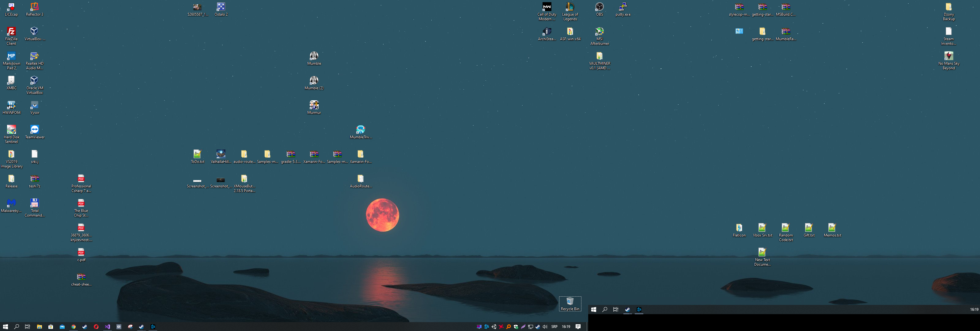Select the stylecop archive icon
The height and width of the screenshot is (331, 980).
tap(739, 10)
